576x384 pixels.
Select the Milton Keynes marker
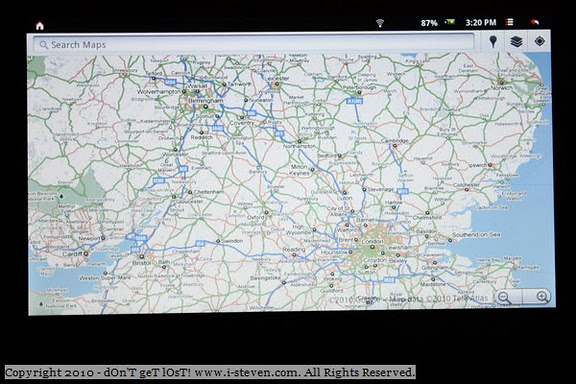click(312, 170)
